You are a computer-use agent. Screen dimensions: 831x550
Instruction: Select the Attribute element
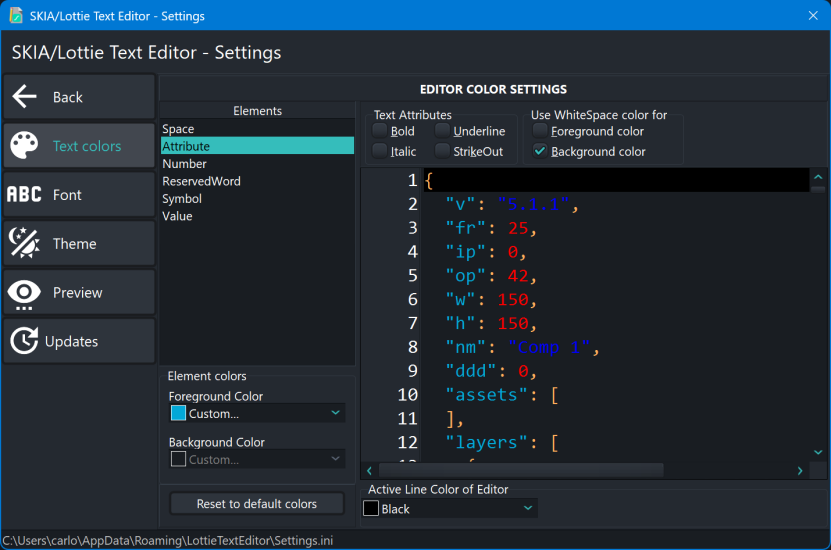point(258,146)
